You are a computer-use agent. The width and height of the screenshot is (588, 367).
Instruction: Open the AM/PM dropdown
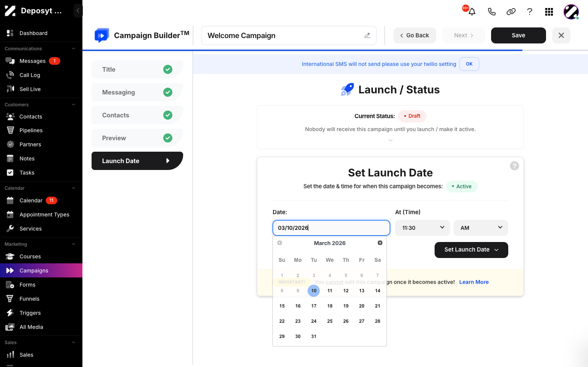tap(481, 228)
